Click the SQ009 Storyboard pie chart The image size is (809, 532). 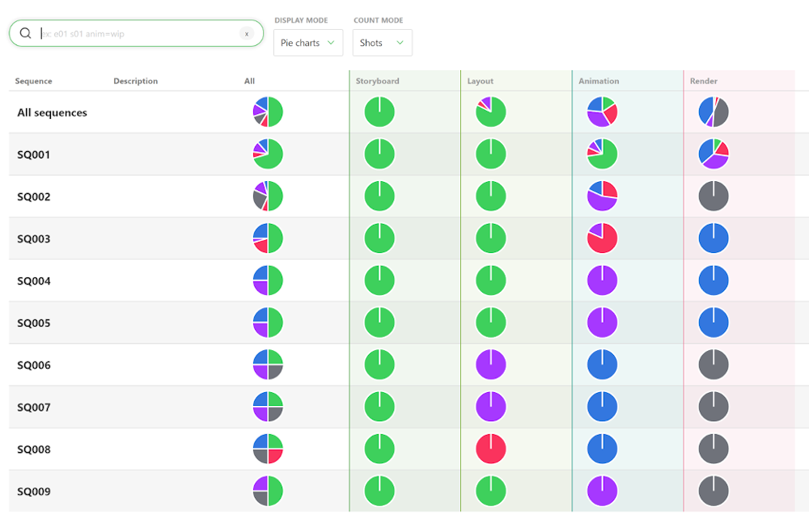379,491
